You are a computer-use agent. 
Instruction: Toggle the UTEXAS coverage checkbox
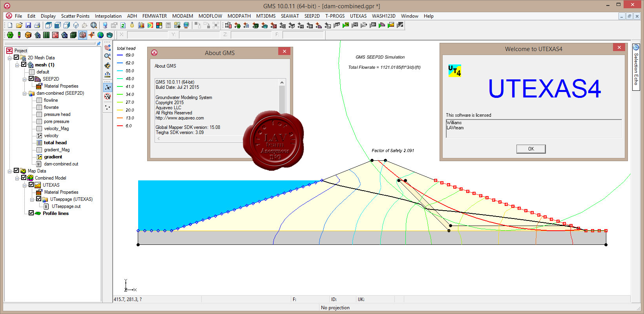coord(31,185)
